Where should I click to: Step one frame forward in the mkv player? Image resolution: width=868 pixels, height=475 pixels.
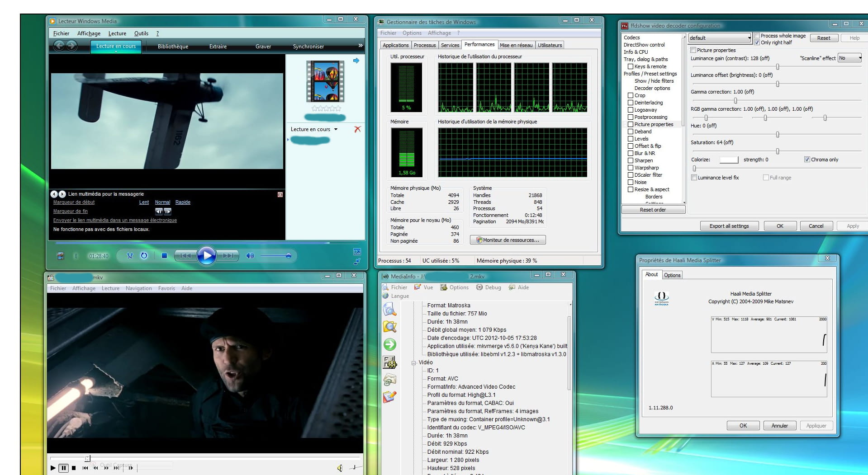[131, 468]
